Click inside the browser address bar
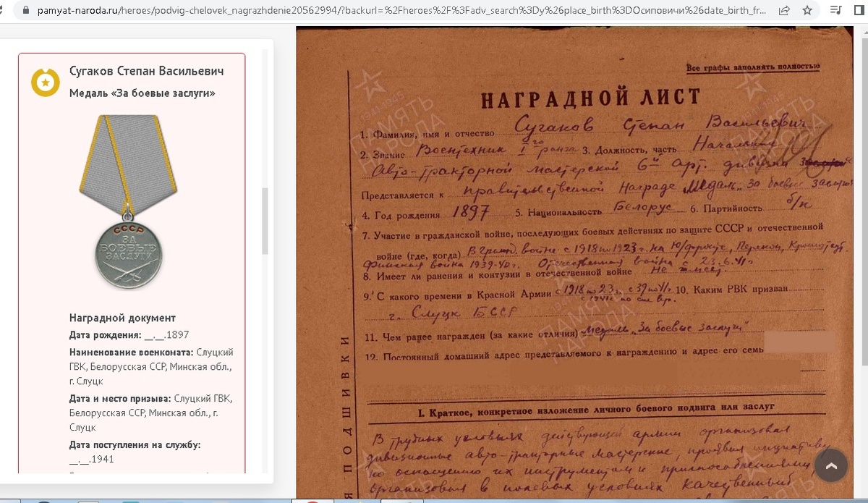The width and height of the screenshot is (868, 503). pyautogui.click(x=362, y=11)
